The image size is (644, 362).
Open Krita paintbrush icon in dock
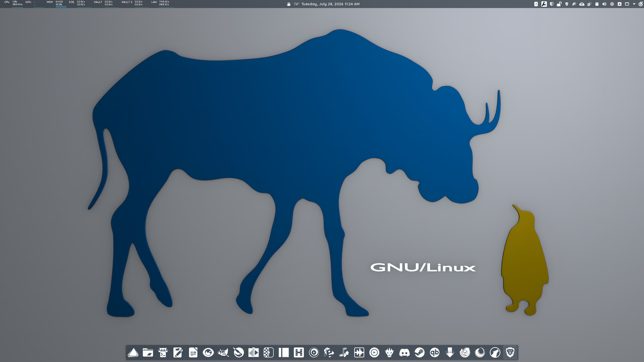(238, 353)
